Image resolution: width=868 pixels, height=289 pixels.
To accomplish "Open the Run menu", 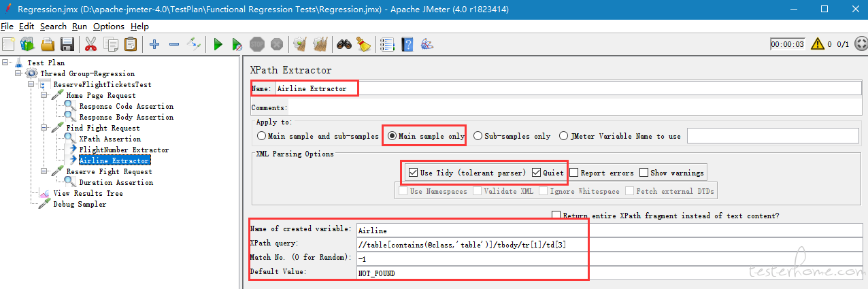I will click(x=80, y=27).
